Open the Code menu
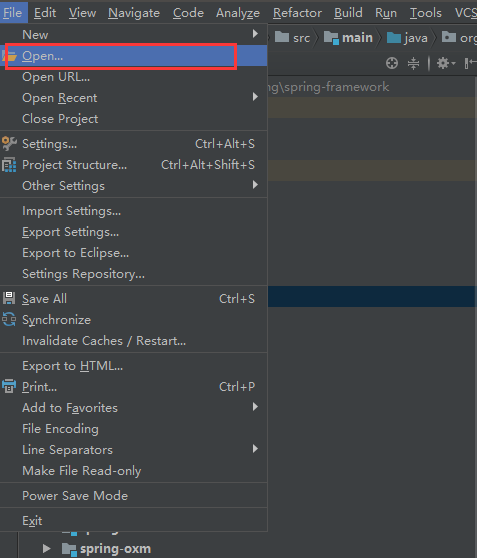 pyautogui.click(x=188, y=13)
